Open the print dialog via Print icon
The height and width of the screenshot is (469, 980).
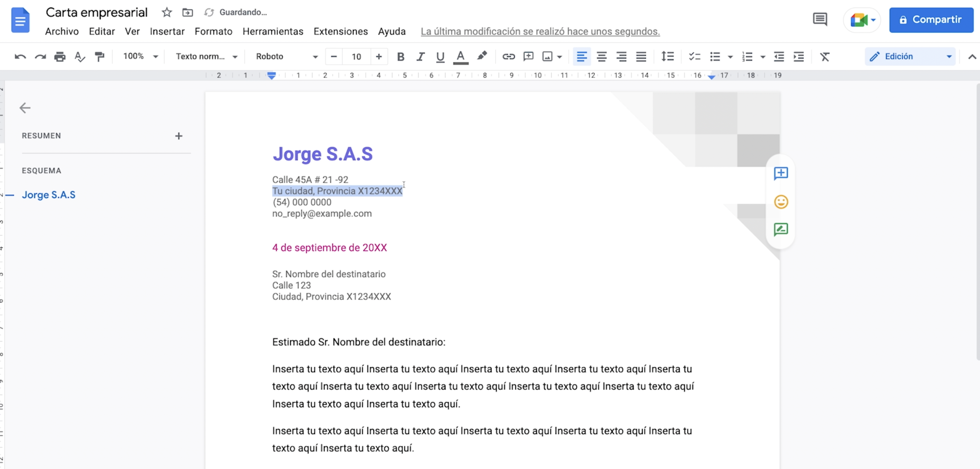(x=60, y=56)
